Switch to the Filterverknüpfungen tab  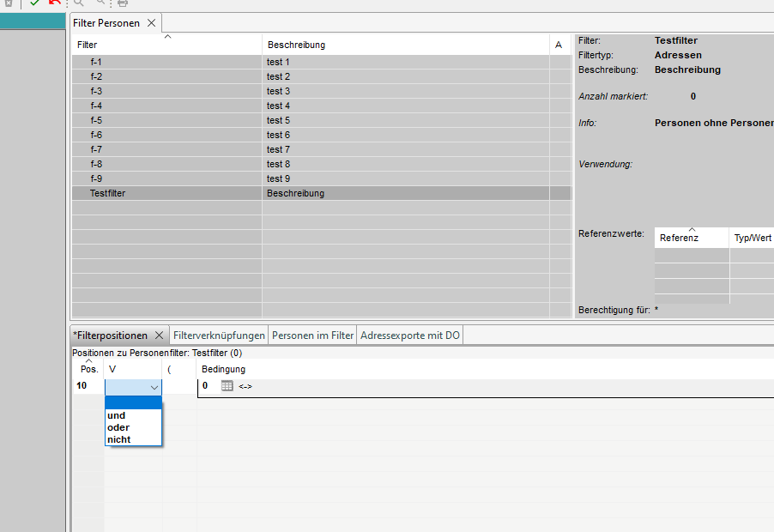(x=219, y=336)
